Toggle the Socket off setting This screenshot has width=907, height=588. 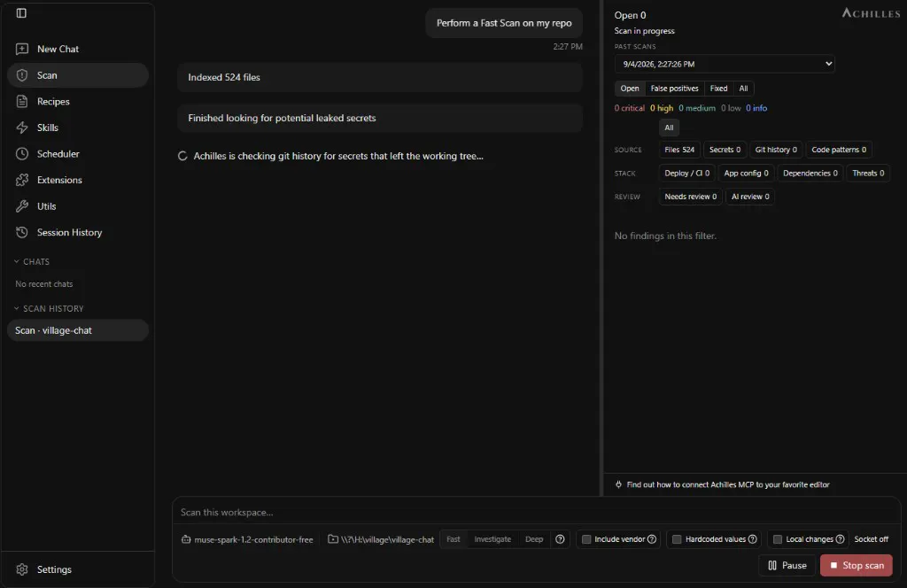coord(872,539)
